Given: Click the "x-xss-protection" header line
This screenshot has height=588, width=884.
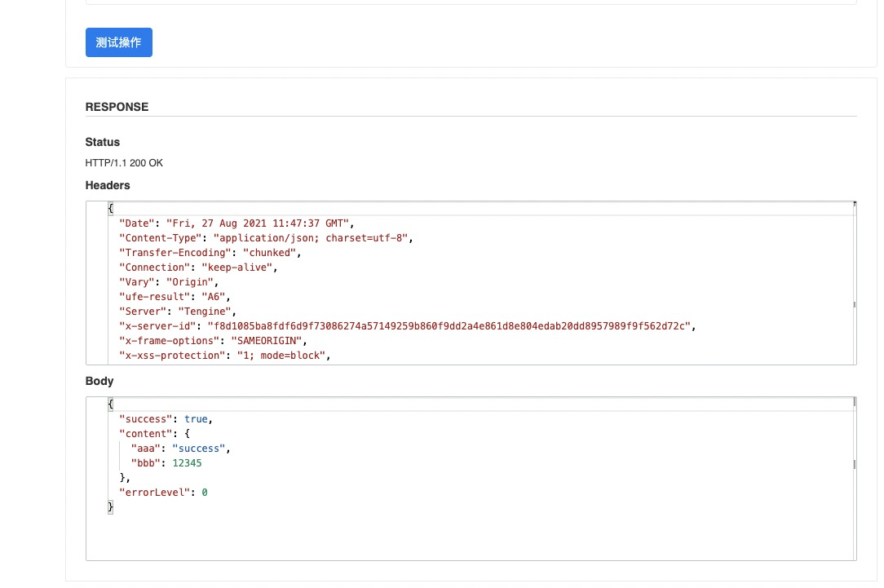Looking at the screenshot, I should point(225,356).
